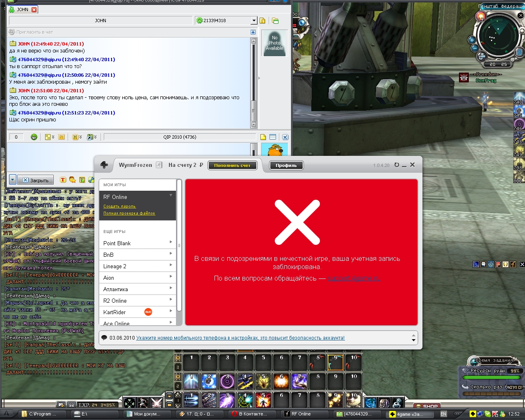Click the support.4game.ru link
This screenshot has height=420, width=525.
tap(354, 278)
